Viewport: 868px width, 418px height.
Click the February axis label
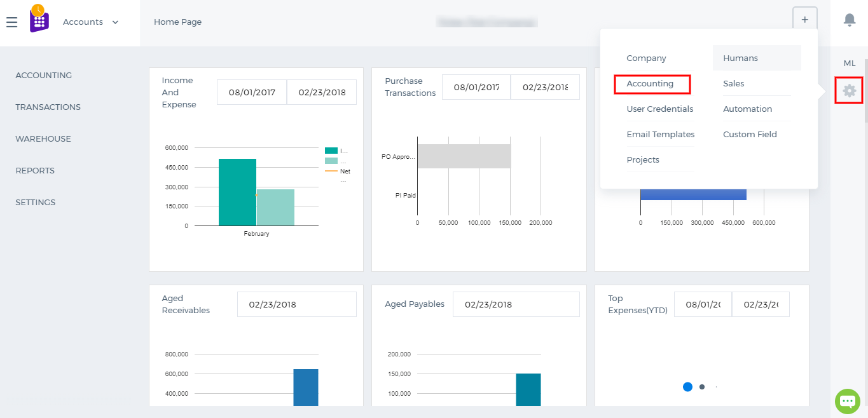coord(256,234)
